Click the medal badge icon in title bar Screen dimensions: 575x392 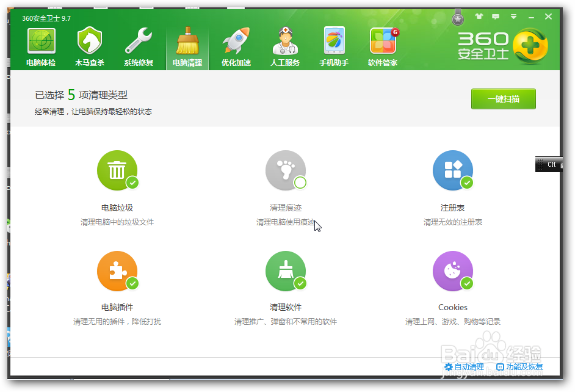(x=458, y=18)
